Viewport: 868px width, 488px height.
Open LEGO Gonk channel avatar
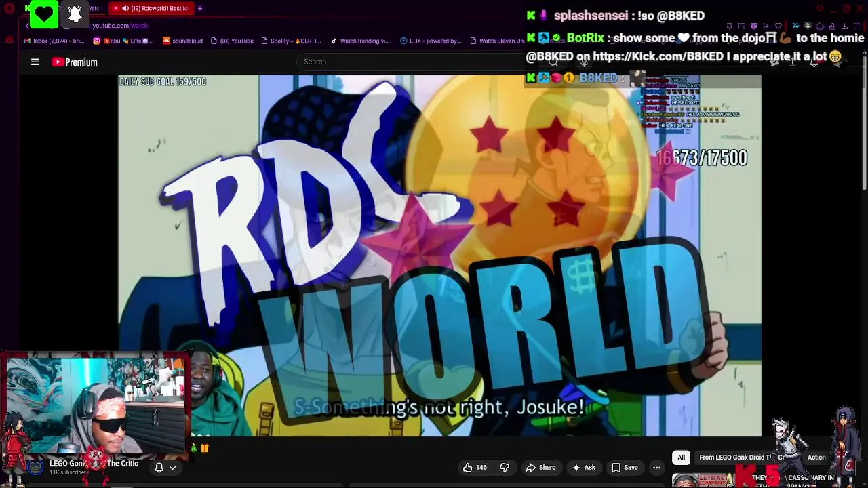click(x=35, y=467)
